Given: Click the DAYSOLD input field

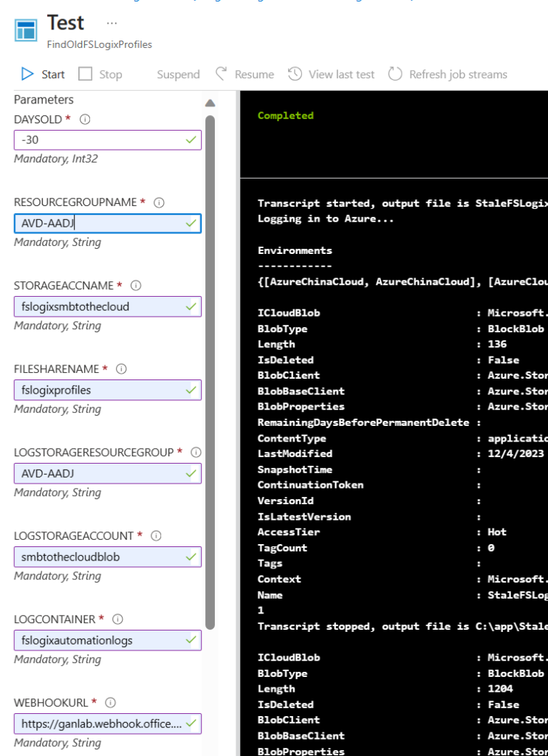Looking at the screenshot, I should (x=100, y=140).
